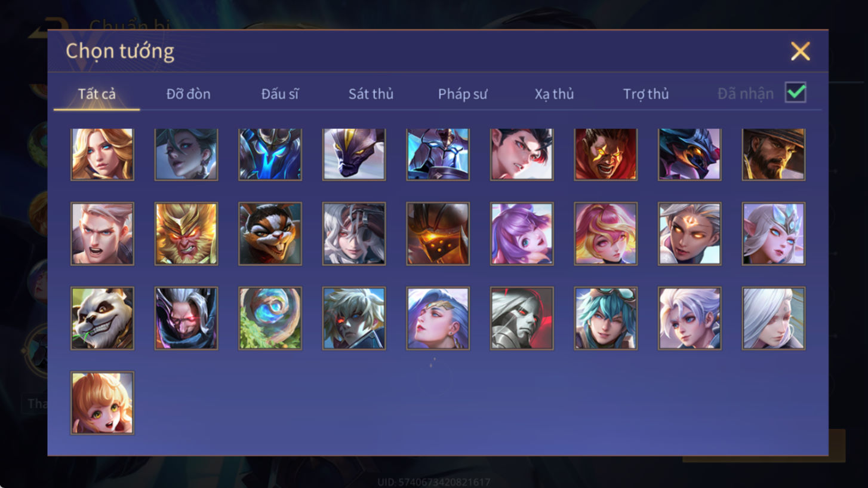868x488 pixels.
Task: Pick the grinning panda hero portrait
Action: (x=102, y=318)
